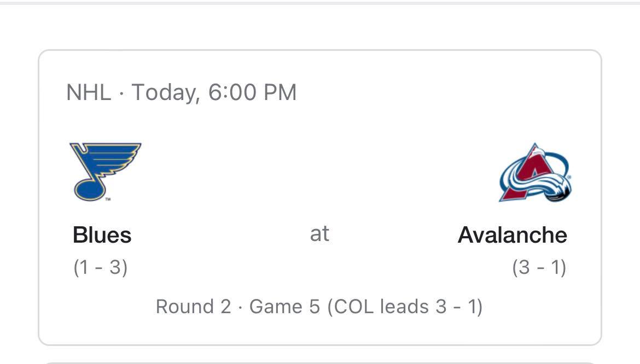Image resolution: width=640 pixels, height=364 pixels.
Task: Click the NHL league label
Action: (88, 92)
